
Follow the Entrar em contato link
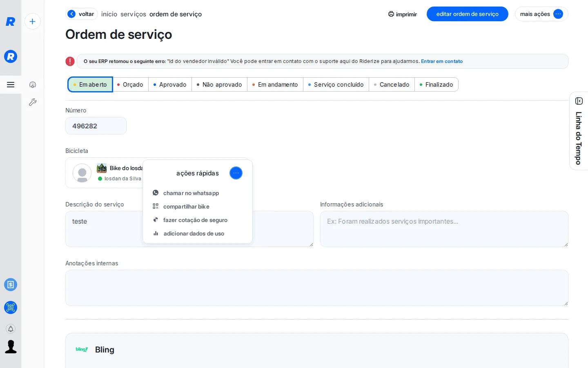coord(442,61)
